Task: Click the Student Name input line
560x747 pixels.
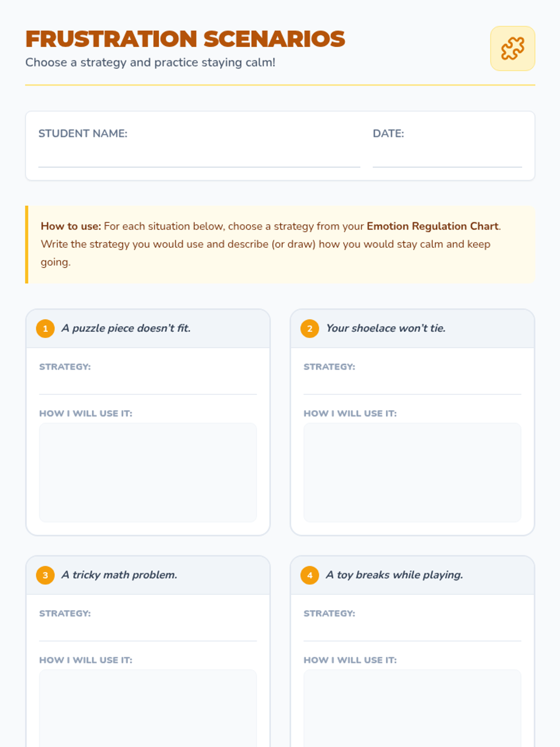Action: 199,158
